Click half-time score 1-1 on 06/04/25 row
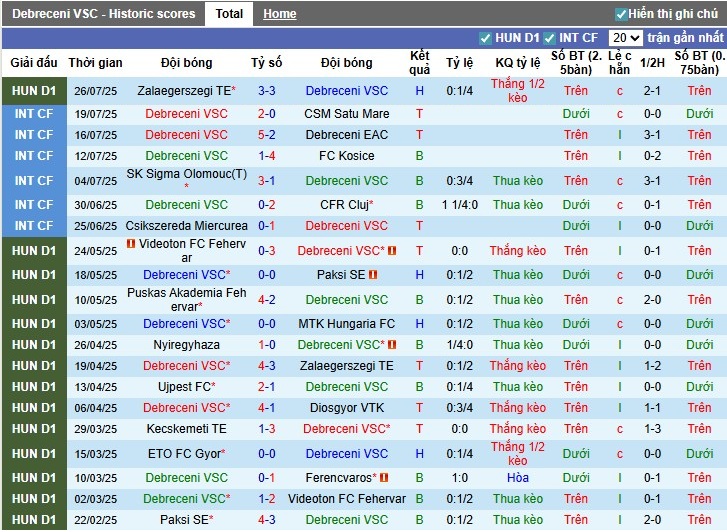 [652, 408]
